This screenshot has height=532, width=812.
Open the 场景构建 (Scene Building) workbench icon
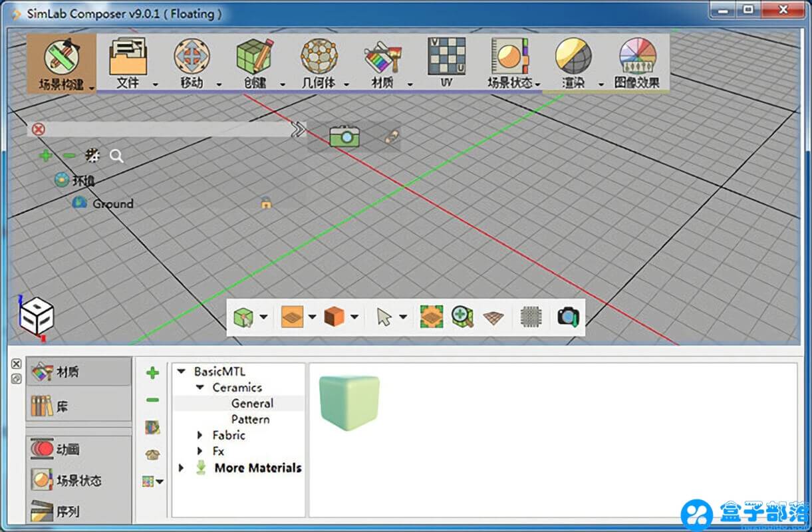[61, 57]
